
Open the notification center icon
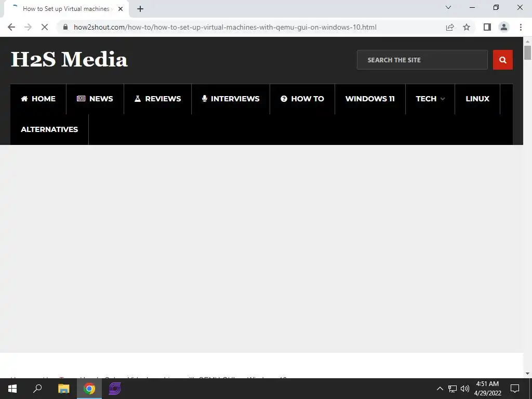(x=515, y=389)
